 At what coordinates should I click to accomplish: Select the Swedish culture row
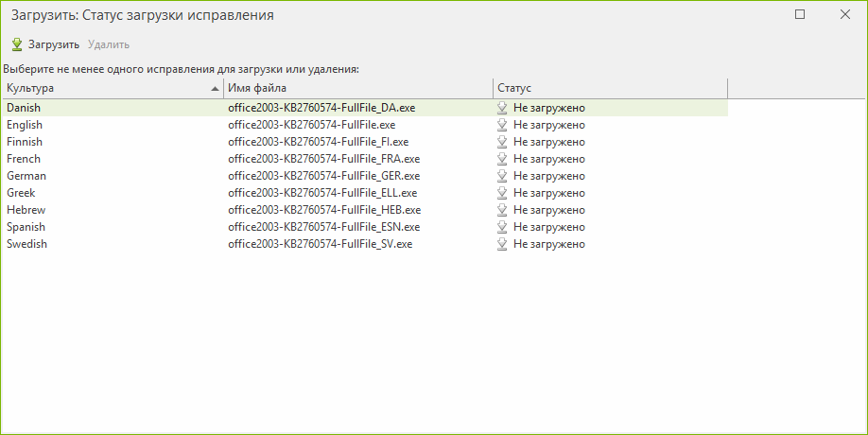[364, 244]
